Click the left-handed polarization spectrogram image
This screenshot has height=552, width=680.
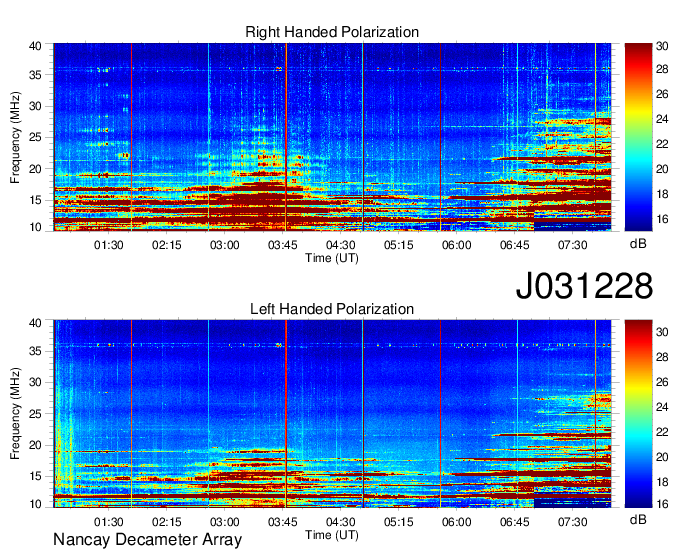coord(332,414)
